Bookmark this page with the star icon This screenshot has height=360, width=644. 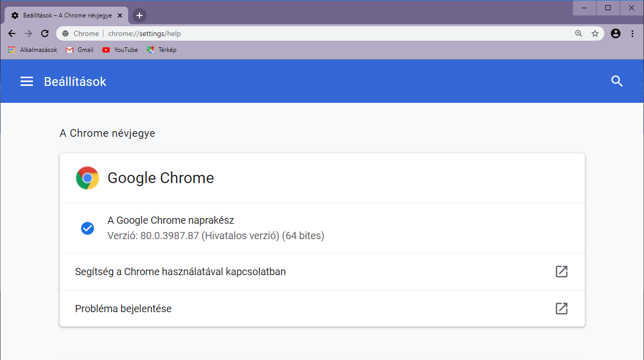click(595, 33)
